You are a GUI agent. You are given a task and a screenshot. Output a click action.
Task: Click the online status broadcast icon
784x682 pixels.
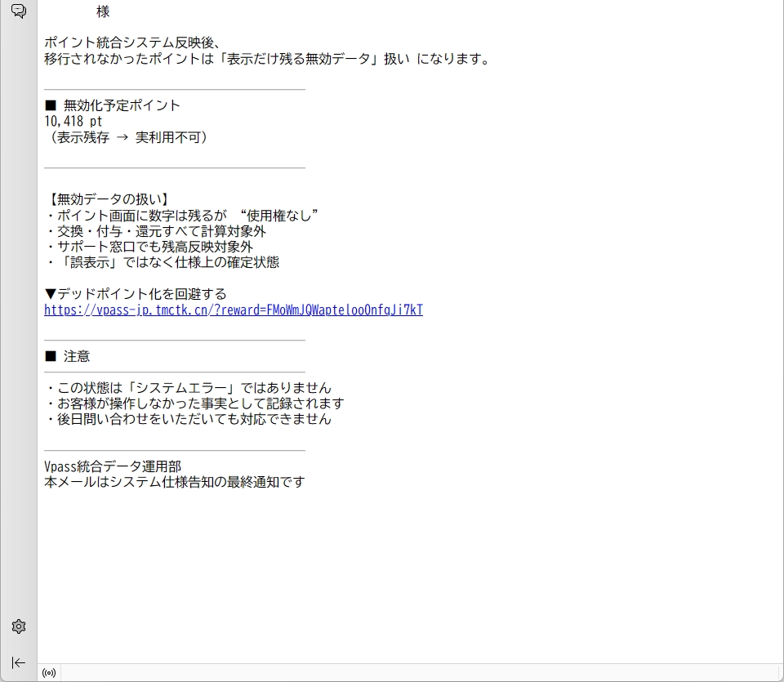[x=49, y=673]
